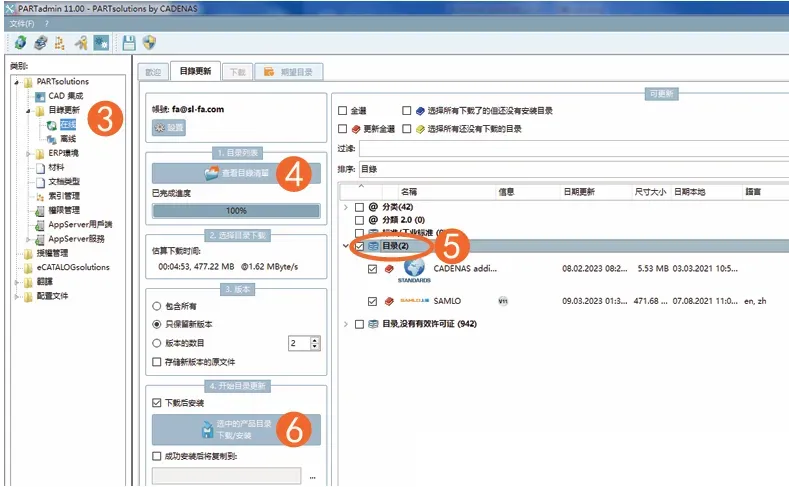Collapse the 目录更新 tree node
Viewport: 789px width, 487px height.
(28, 111)
